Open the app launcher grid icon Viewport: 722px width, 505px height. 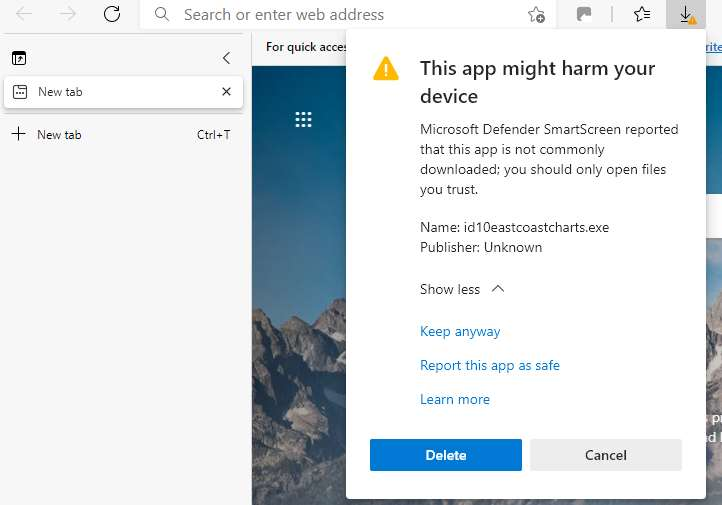[x=303, y=119]
